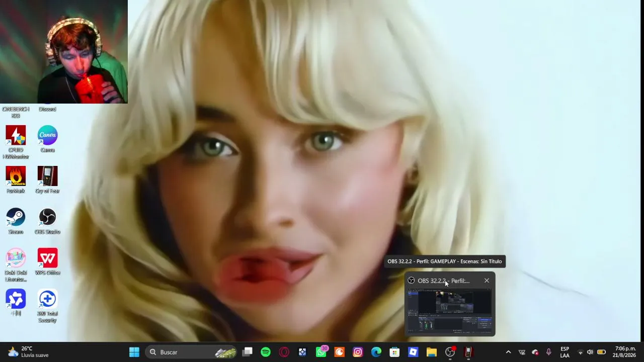The height and width of the screenshot is (362, 644).
Task: Open Task View from the taskbar
Action: (248, 352)
